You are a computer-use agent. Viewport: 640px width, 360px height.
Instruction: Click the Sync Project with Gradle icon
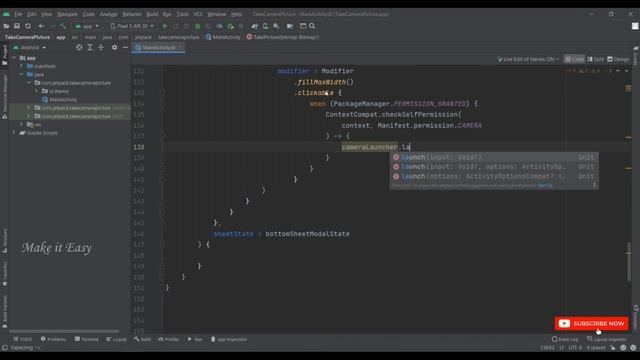pyautogui.click(x=255, y=26)
